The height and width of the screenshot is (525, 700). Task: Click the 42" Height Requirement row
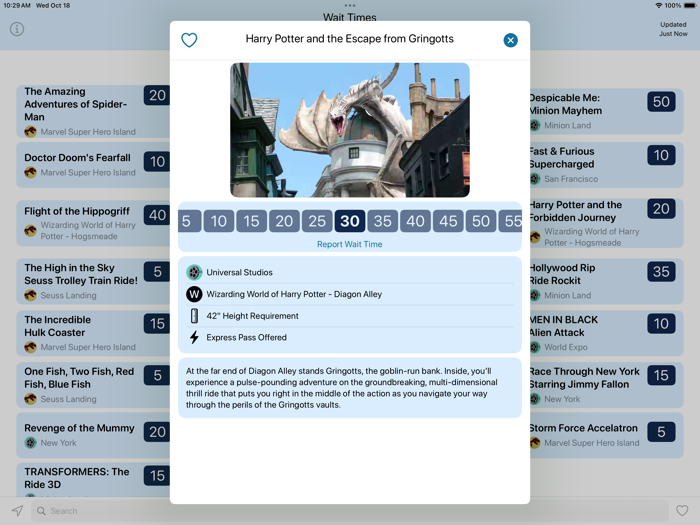click(x=350, y=316)
